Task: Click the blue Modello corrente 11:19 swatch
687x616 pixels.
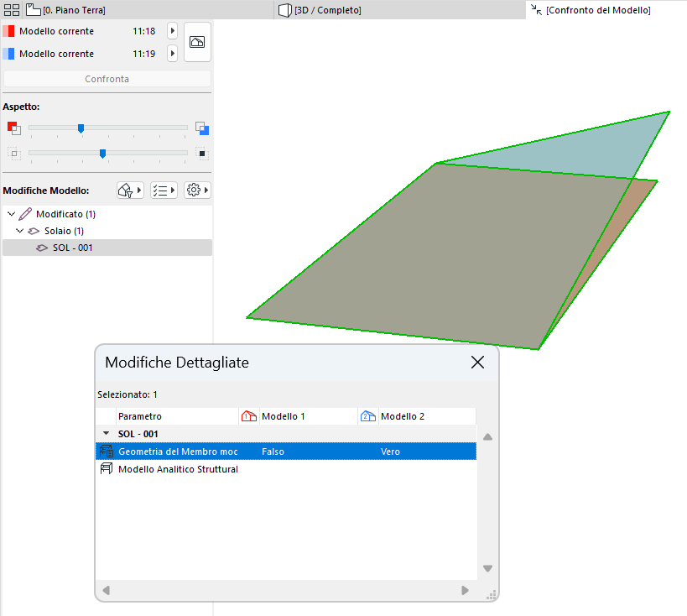Action: 8,54
